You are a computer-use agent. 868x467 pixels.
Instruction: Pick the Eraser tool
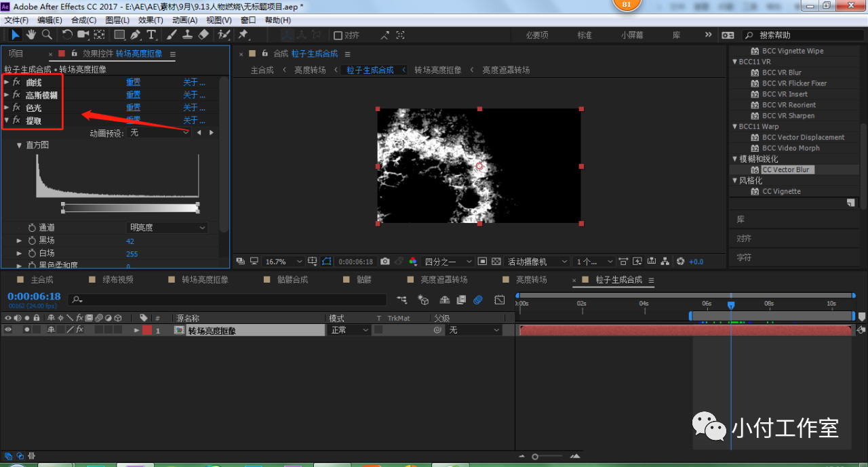tap(203, 35)
